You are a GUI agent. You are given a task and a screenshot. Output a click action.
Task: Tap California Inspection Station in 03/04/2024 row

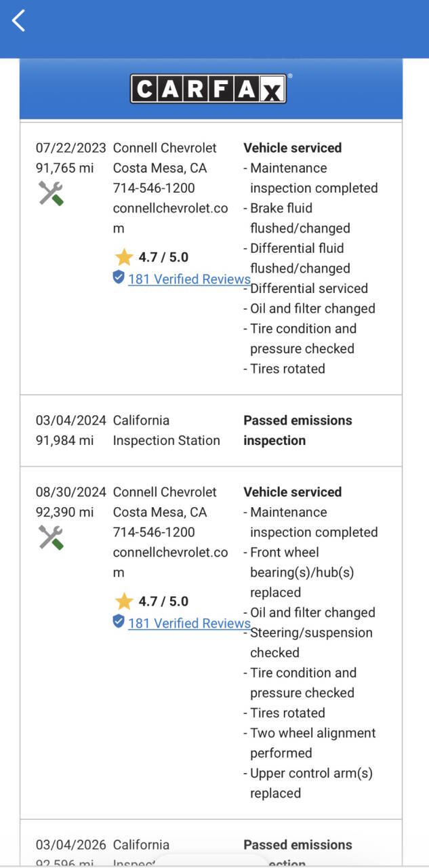pos(167,431)
